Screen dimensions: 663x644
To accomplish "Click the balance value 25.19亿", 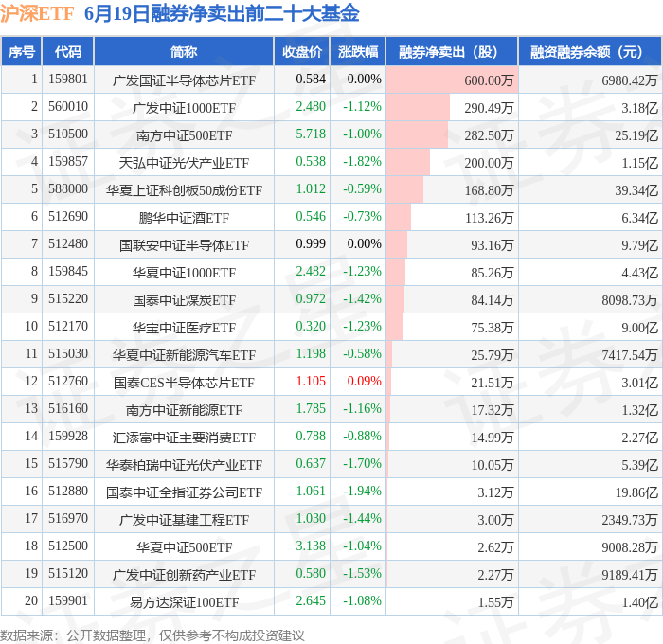I will (636, 135).
